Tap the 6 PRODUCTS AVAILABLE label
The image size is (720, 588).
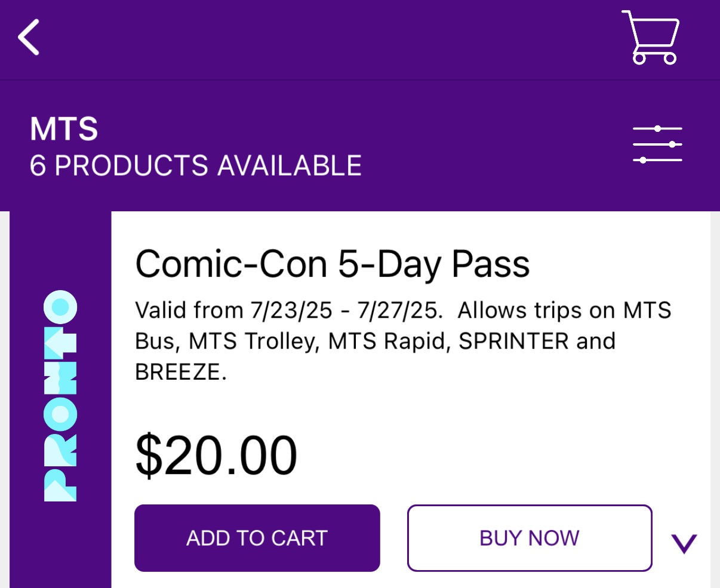click(196, 166)
